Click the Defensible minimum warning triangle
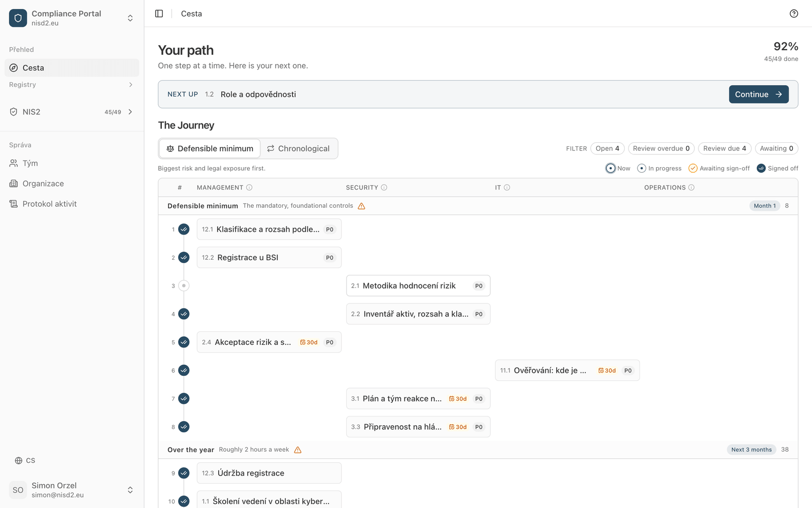Image resolution: width=812 pixels, height=508 pixels. (361, 206)
